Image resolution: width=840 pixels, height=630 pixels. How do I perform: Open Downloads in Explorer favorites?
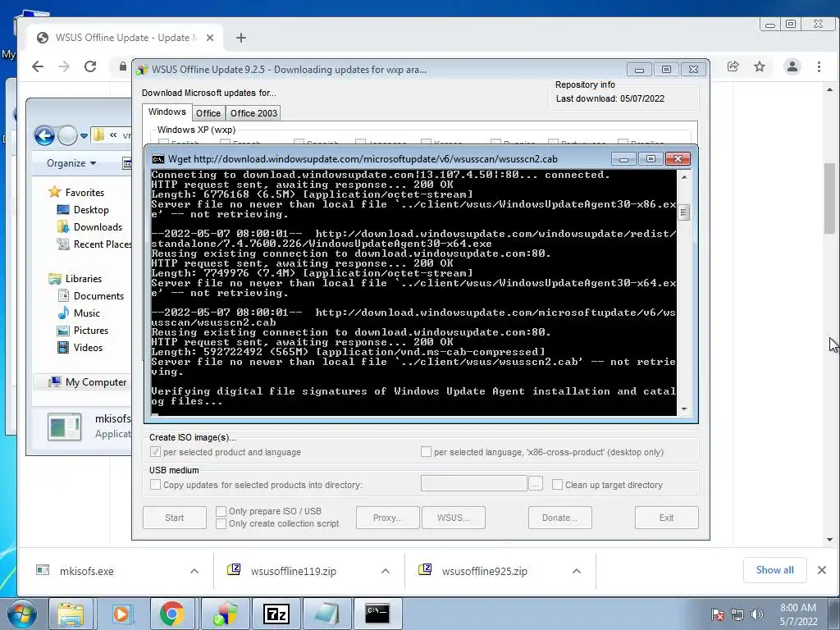tap(98, 226)
